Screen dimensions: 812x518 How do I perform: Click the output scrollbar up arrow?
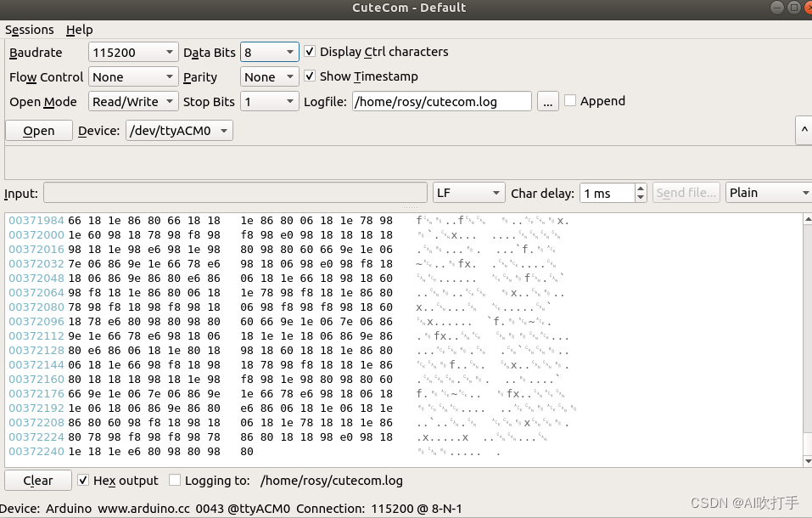click(x=808, y=219)
